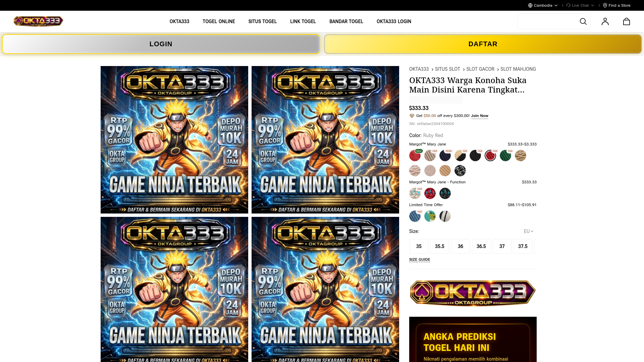644x362 pixels.
Task: Open the shopping bag icon
Action: pos(627,21)
